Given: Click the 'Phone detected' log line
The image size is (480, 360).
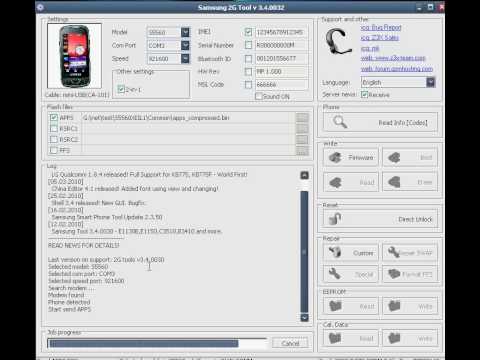Looking at the screenshot, I should tap(69, 302).
